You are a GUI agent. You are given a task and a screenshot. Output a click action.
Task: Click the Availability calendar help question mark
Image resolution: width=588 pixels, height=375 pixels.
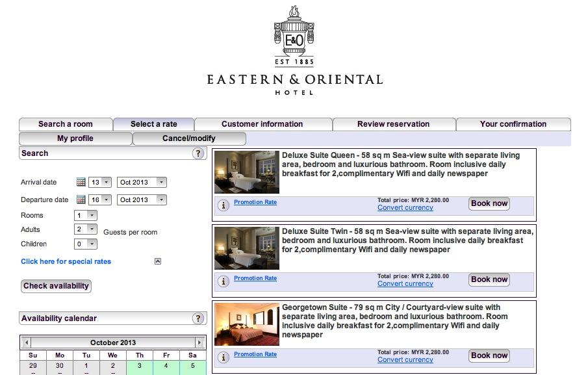click(x=198, y=318)
